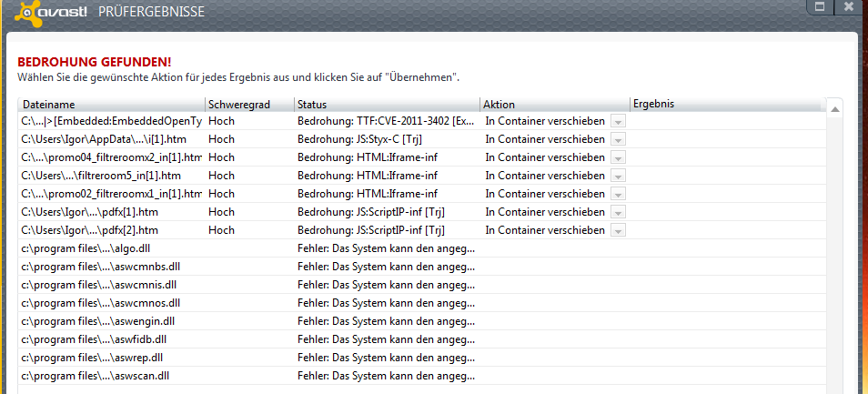Expand action dropdown for filtreroom5_in[1].htm
Viewport: 868px width, 394px height.
[x=619, y=176]
